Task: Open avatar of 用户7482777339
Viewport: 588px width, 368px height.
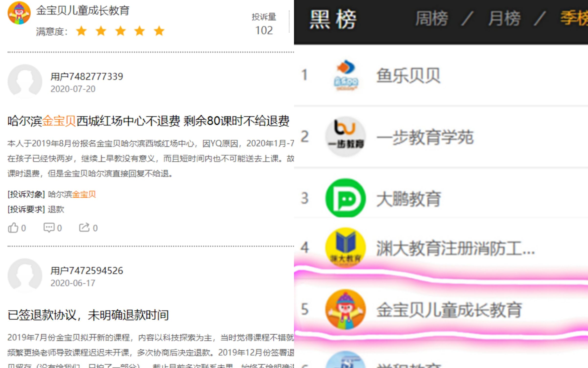Action: [25, 81]
